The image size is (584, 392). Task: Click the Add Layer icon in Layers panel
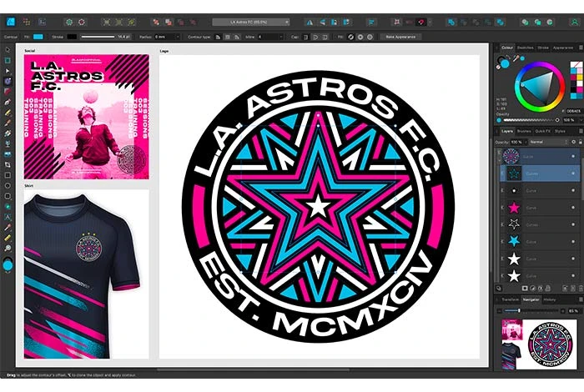point(565,289)
